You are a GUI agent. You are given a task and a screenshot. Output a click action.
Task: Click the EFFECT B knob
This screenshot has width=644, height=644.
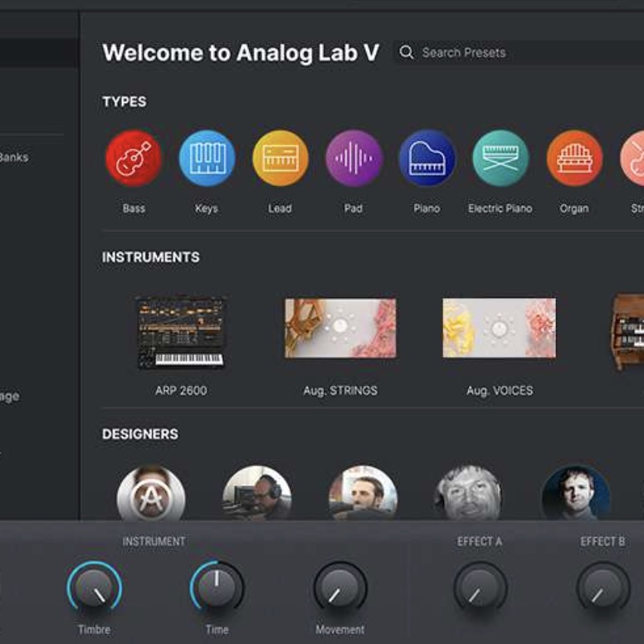coord(603,588)
